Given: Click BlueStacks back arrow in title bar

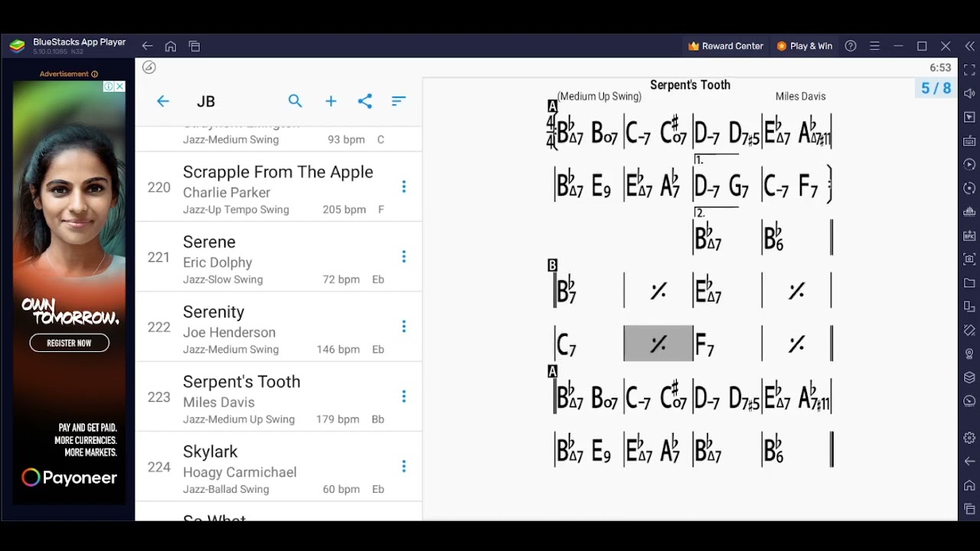Looking at the screenshot, I should (x=147, y=46).
